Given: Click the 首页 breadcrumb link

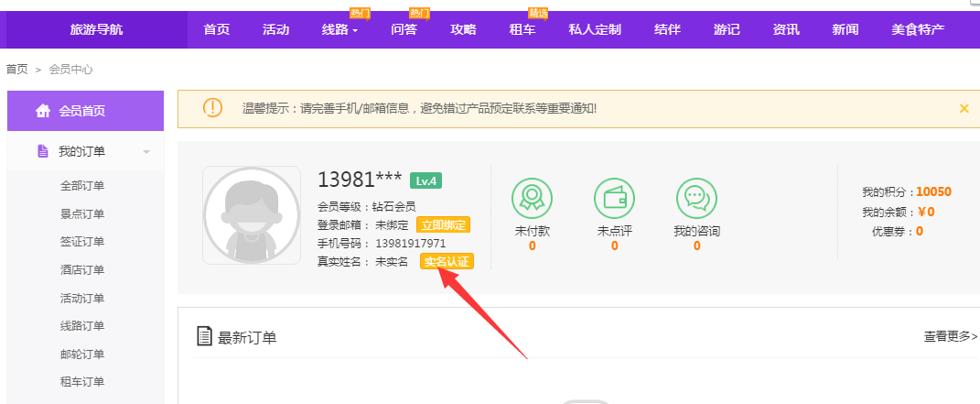Looking at the screenshot, I should (16, 70).
